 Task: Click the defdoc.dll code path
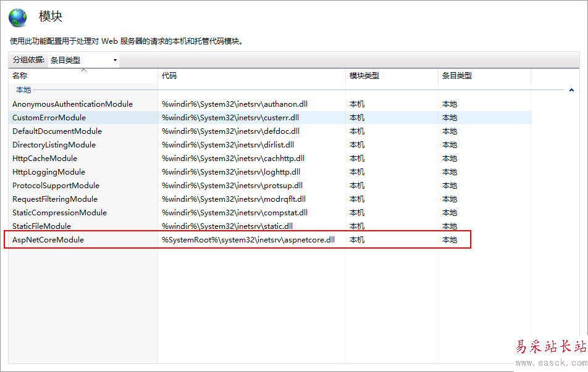pyautogui.click(x=230, y=131)
